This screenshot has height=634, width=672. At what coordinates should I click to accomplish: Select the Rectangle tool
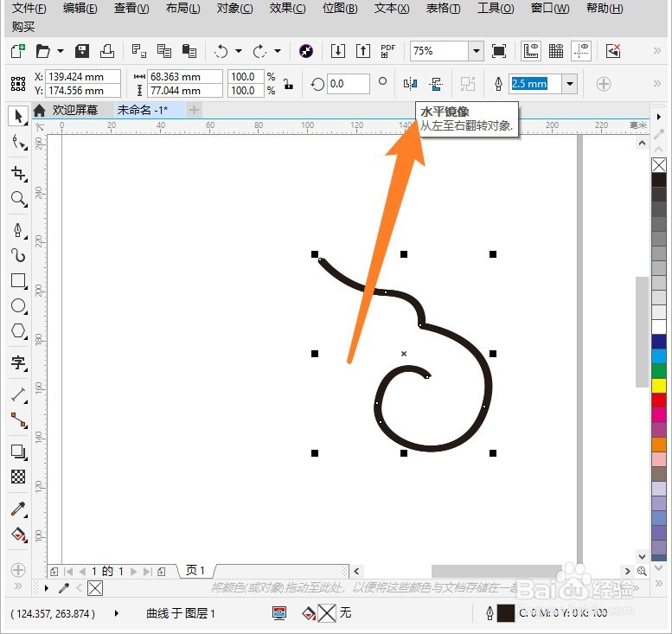click(x=18, y=281)
